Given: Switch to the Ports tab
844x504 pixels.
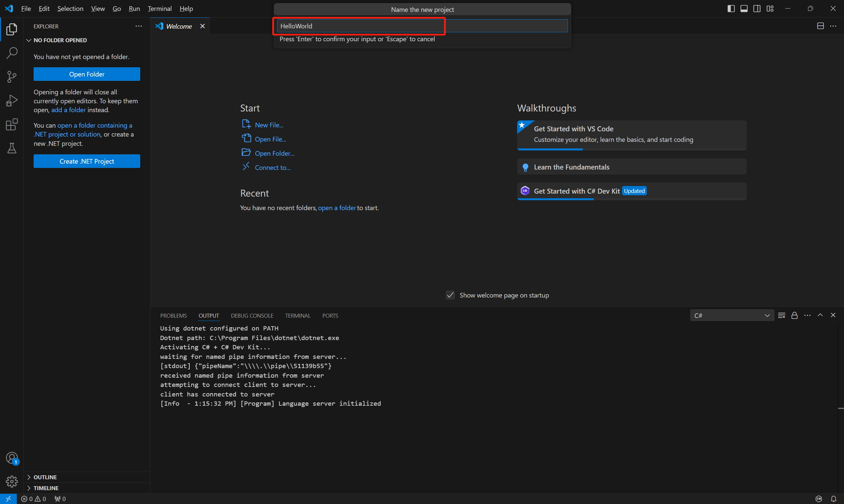Looking at the screenshot, I should pyautogui.click(x=330, y=316).
